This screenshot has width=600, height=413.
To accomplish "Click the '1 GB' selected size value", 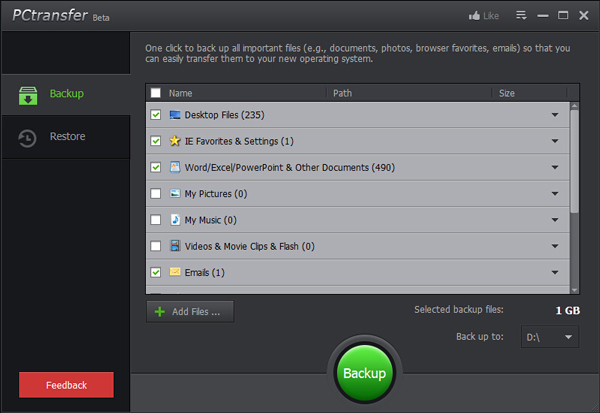I will tap(567, 310).
